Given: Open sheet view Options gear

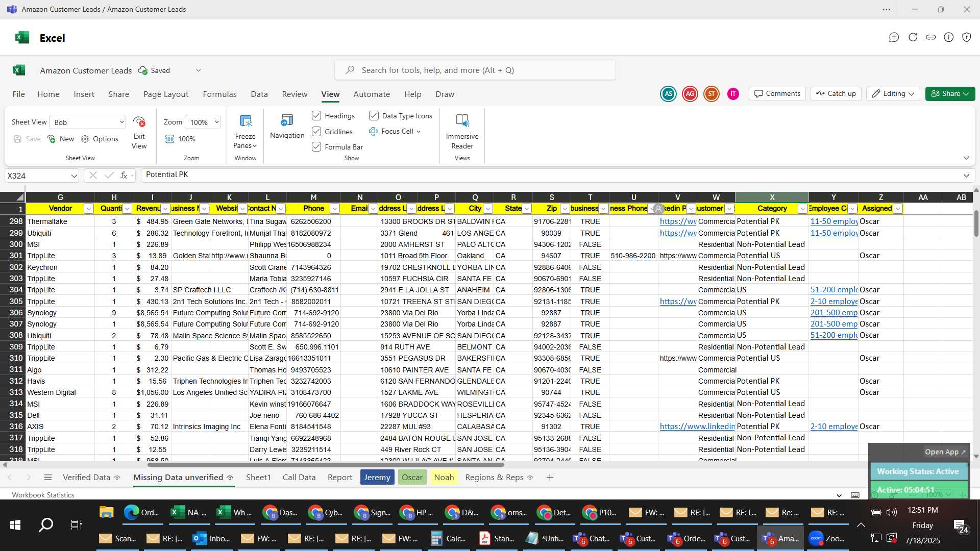Looking at the screenshot, I should click(x=85, y=139).
